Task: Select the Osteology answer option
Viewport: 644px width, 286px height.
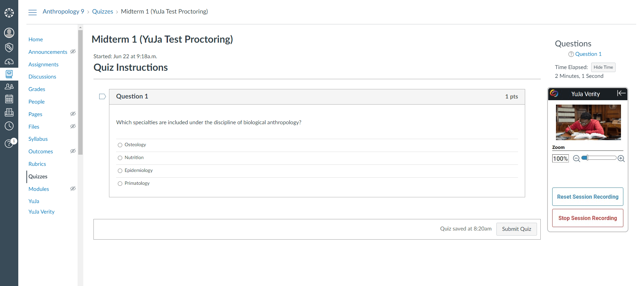Action: pyautogui.click(x=120, y=145)
